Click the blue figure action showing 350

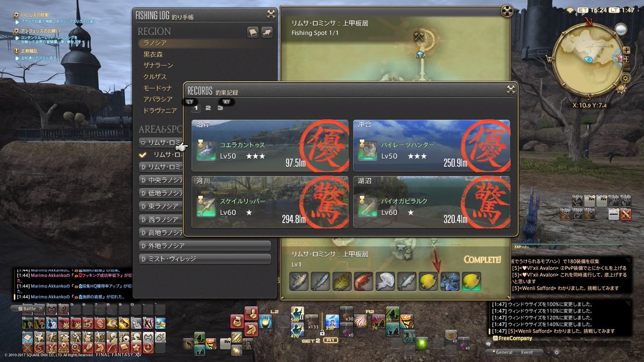click(332, 321)
